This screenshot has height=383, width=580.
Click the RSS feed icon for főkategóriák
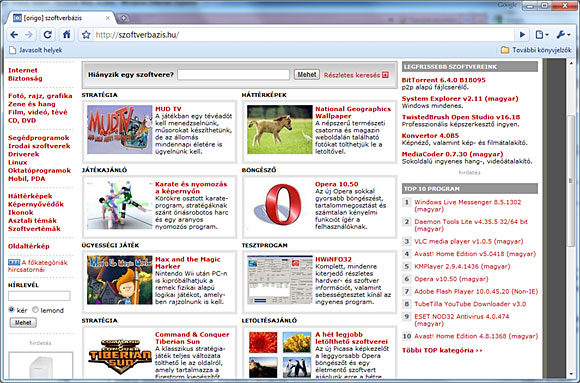(x=14, y=262)
